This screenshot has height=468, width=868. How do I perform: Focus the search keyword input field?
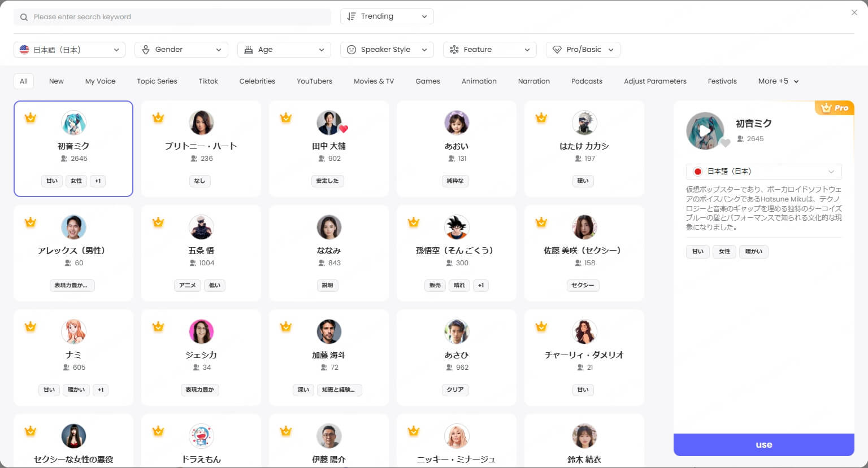click(x=172, y=17)
